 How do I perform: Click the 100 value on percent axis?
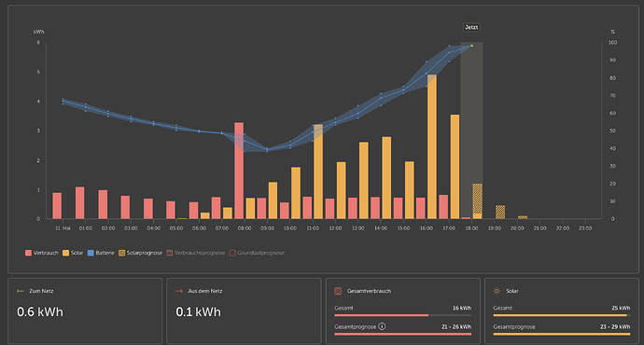tap(613, 42)
